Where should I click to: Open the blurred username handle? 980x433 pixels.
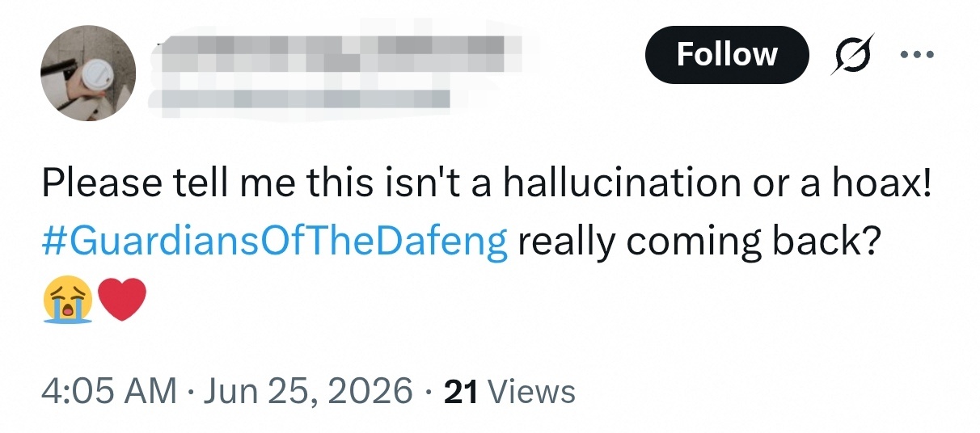tap(304, 99)
